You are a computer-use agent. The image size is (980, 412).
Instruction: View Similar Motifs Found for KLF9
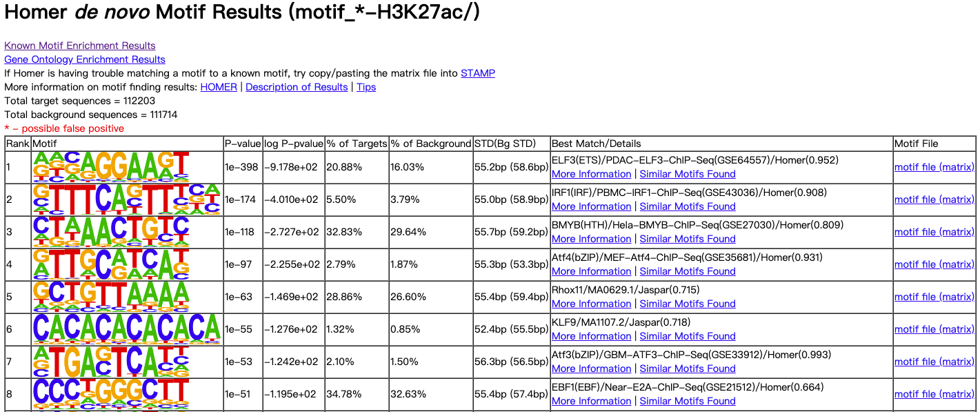tap(688, 336)
